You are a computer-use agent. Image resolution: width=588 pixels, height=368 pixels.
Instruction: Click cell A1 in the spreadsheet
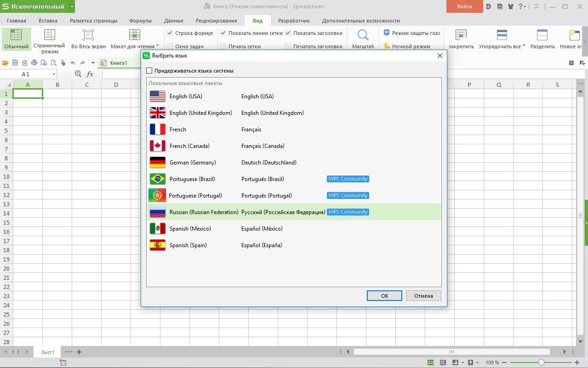28,94
